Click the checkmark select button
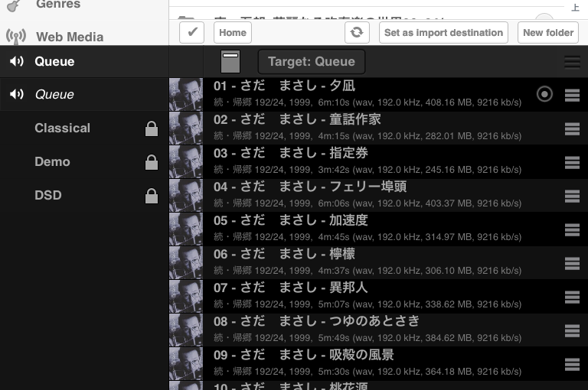The width and height of the screenshot is (588, 390). tap(191, 33)
